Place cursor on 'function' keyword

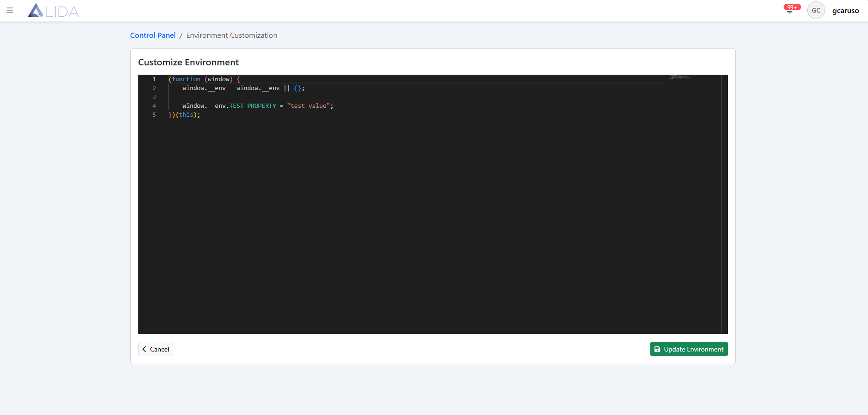(186, 79)
